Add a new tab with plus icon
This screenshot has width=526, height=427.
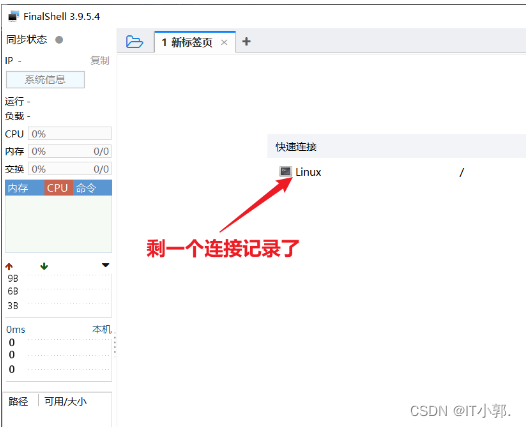(x=246, y=42)
